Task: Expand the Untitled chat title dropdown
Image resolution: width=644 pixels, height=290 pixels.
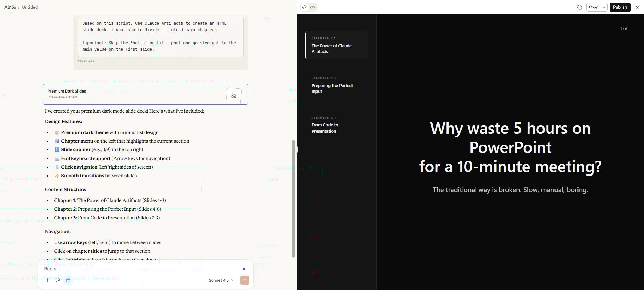Action: [x=44, y=7]
